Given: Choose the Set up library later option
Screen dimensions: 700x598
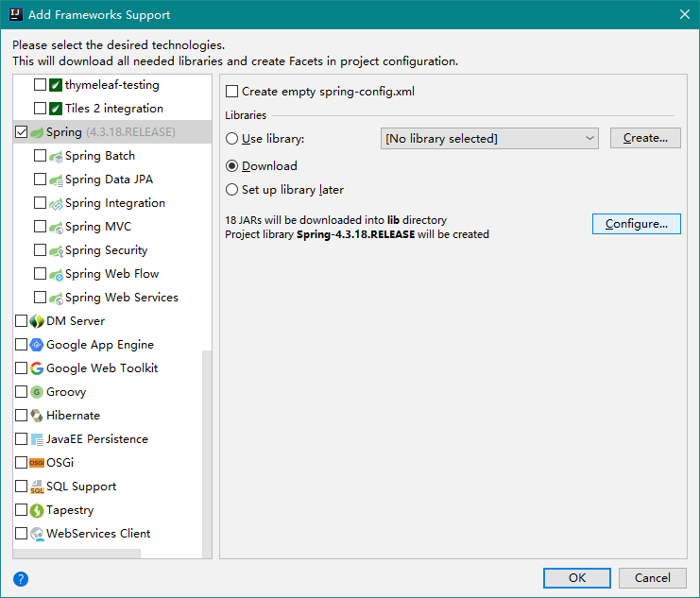Looking at the screenshot, I should click(232, 190).
